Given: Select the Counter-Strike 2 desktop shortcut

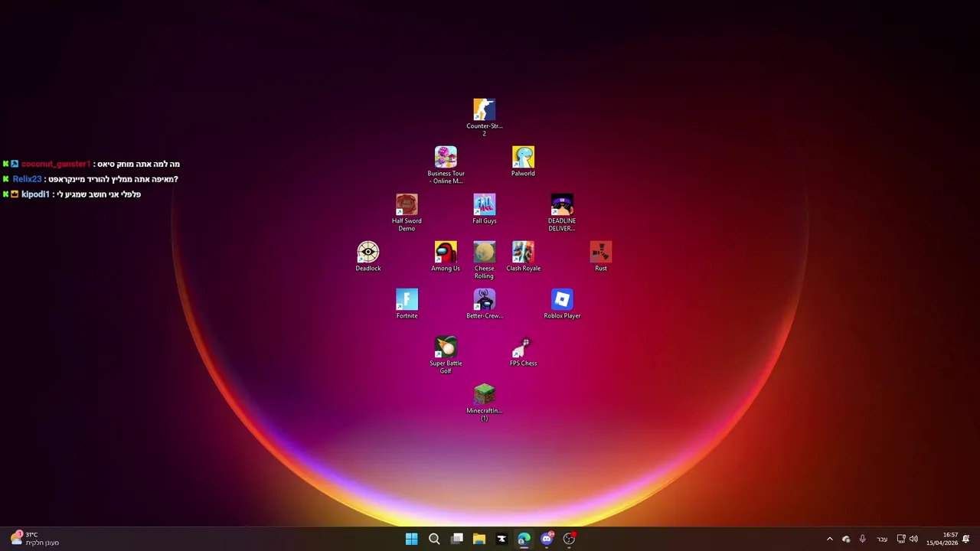Looking at the screenshot, I should [x=484, y=117].
